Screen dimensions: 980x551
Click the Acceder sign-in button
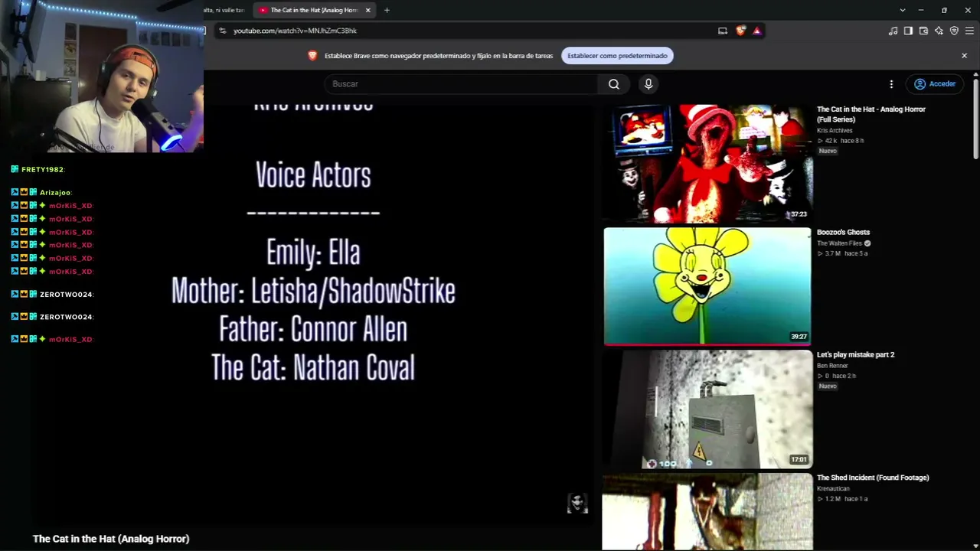pos(935,84)
